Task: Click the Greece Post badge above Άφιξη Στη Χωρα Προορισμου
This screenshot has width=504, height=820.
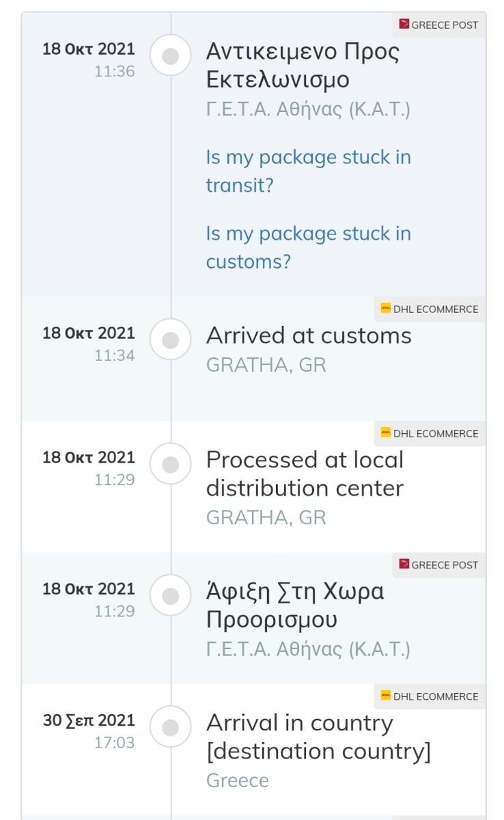Action: click(x=438, y=565)
